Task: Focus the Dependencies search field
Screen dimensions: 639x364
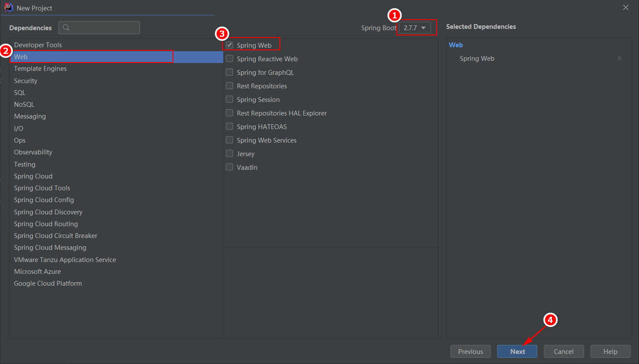Action: pos(99,28)
